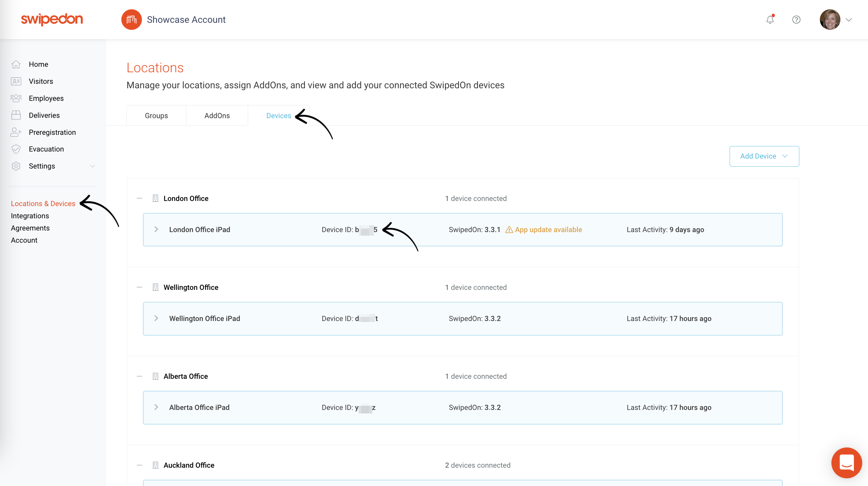
Task: Click the SwipedOn logo
Action: 52,19
